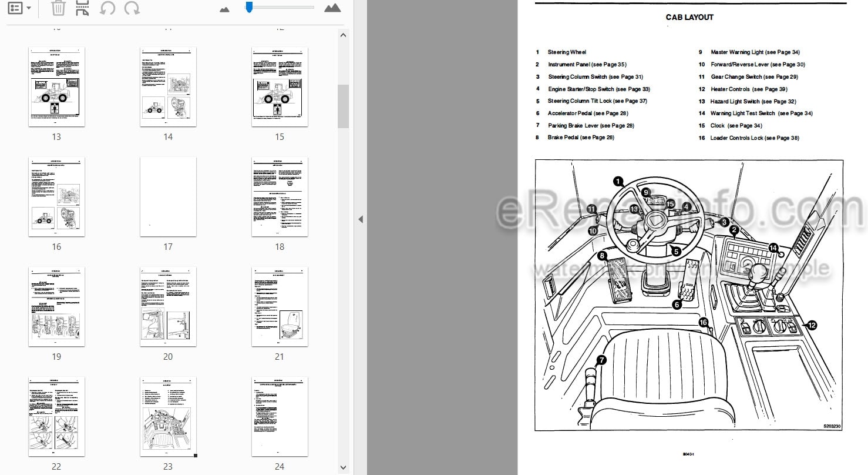
Task: Click the thumbnail pane scroll up arrow
Action: 344,35
